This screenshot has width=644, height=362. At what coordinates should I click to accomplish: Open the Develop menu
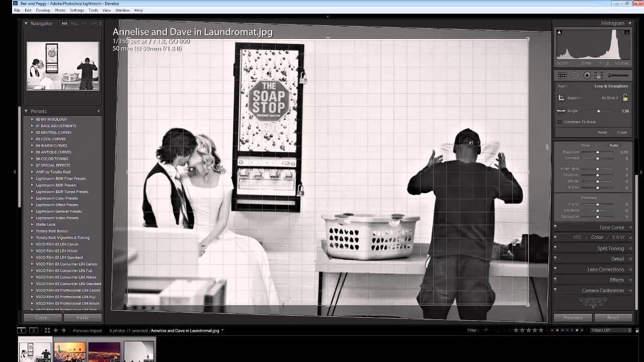[43, 10]
